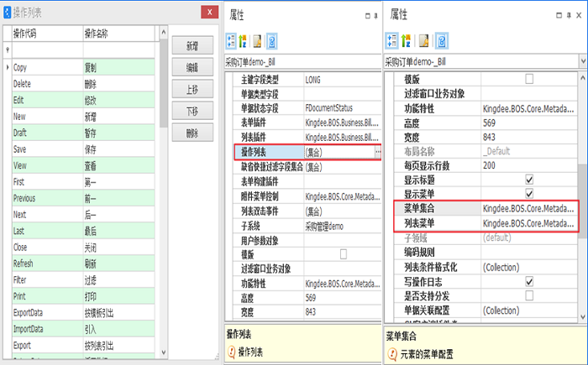
Task: Toggle the 写操作日志 checkbox
Action: (529, 281)
